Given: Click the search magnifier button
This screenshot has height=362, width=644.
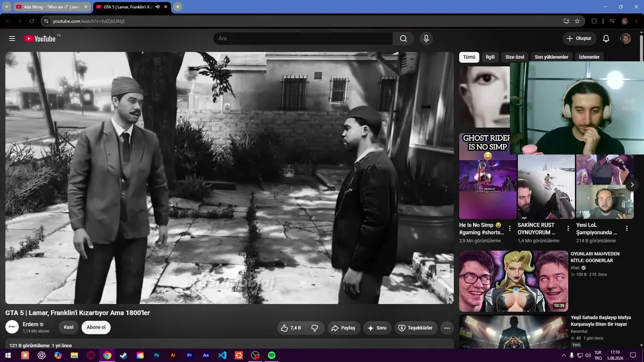Looking at the screenshot, I should (404, 39).
